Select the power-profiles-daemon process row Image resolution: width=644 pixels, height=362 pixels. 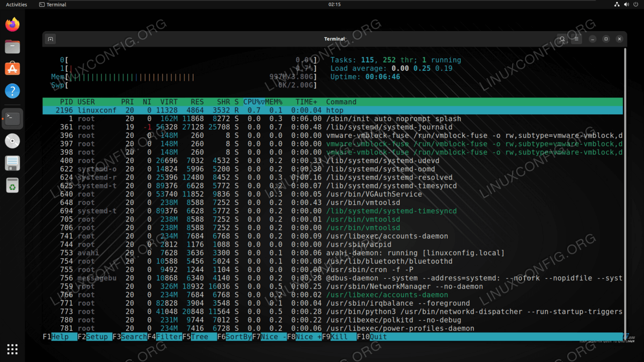[x=333, y=329]
